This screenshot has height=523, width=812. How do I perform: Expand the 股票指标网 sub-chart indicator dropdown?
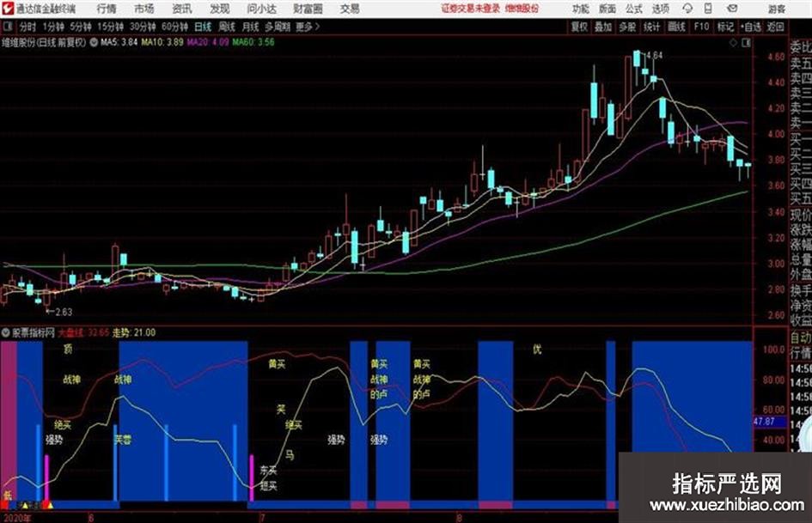tap(5, 332)
